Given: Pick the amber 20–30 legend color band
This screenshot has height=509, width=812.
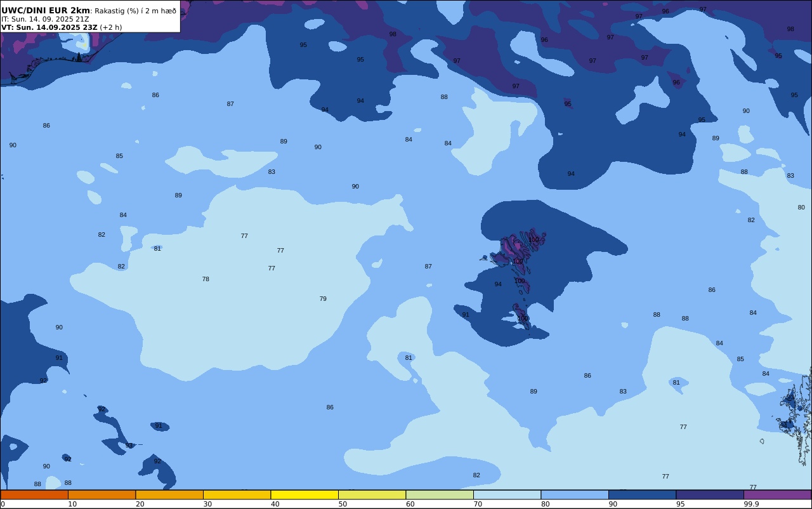Looking at the screenshot, I should click(169, 494).
